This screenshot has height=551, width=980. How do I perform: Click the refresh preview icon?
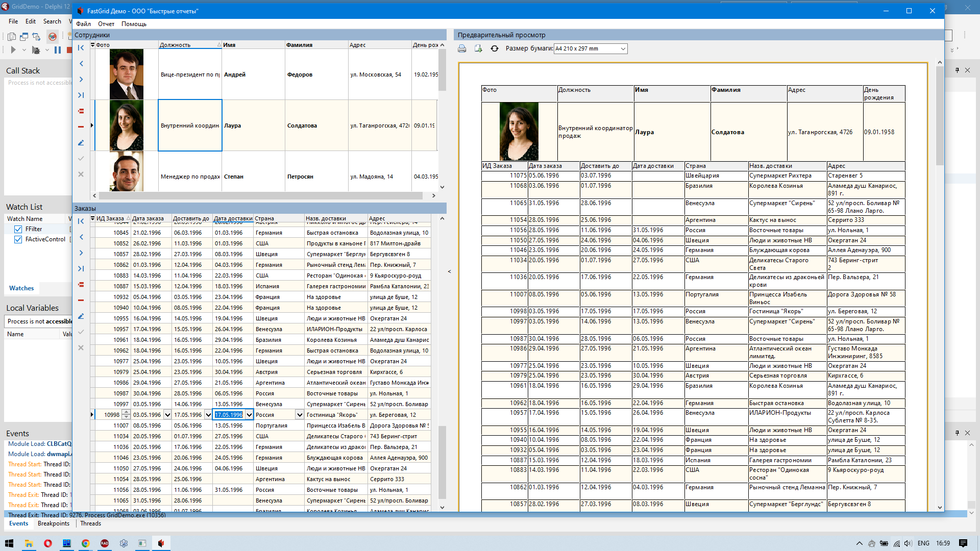click(494, 48)
